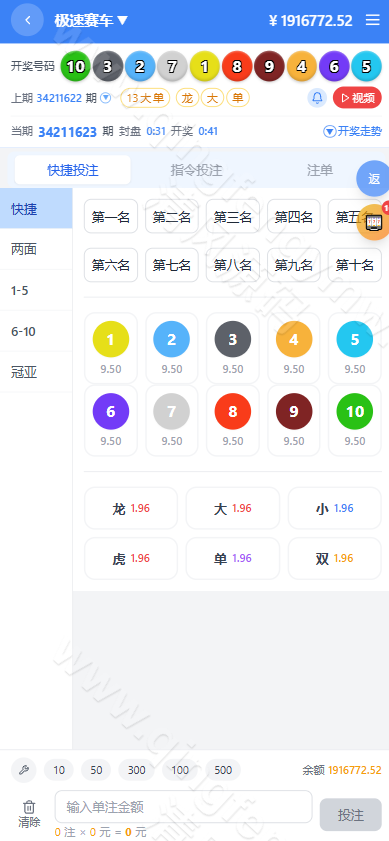Toggle the 第三名 position

click(233, 217)
